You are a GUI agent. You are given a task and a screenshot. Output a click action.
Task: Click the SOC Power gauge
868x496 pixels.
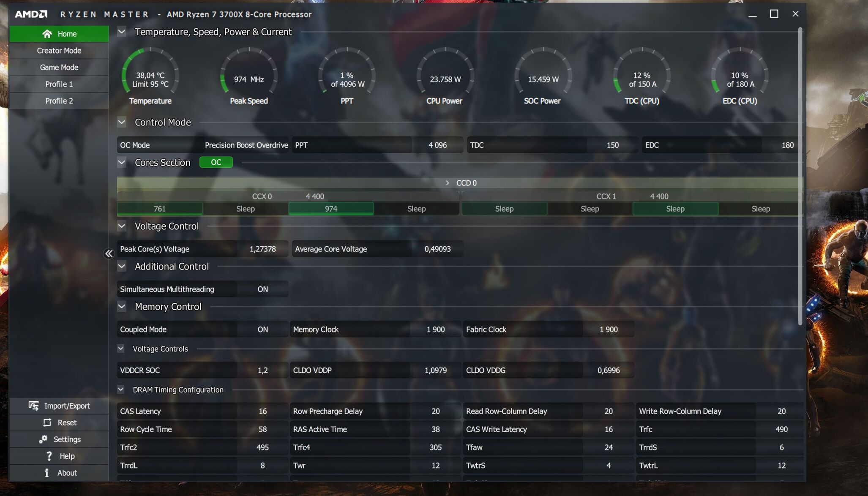543,71
